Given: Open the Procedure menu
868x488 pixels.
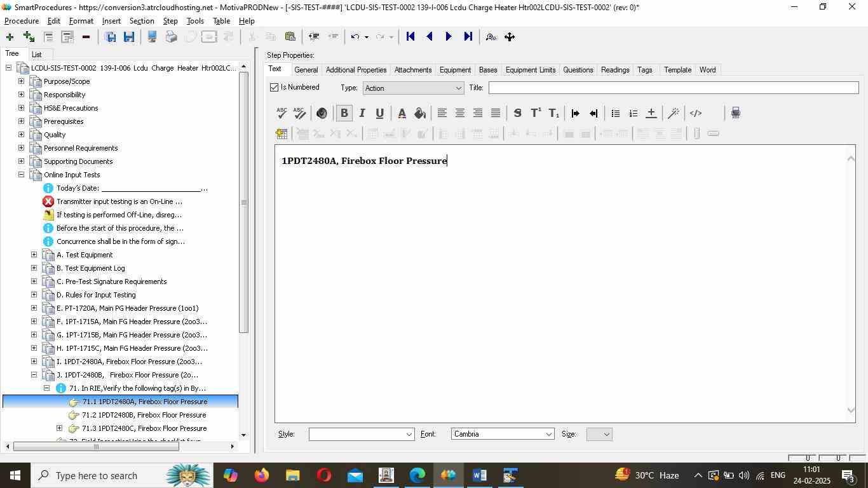Looking at the screenshot, I should [x=22, y=21].
